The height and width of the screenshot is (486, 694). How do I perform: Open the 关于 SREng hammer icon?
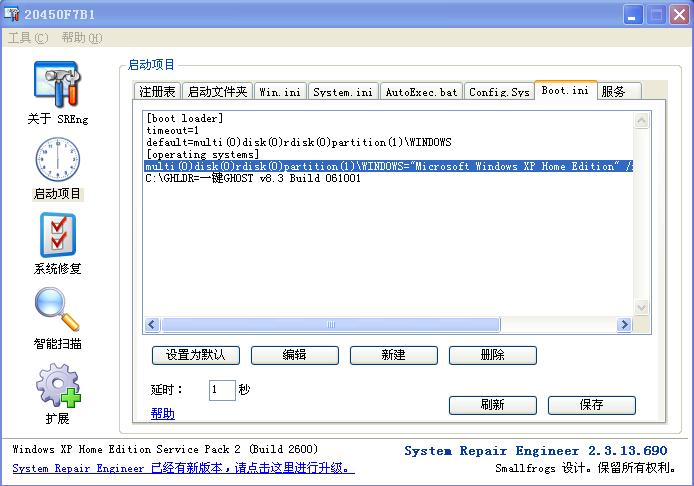[58, 85]
